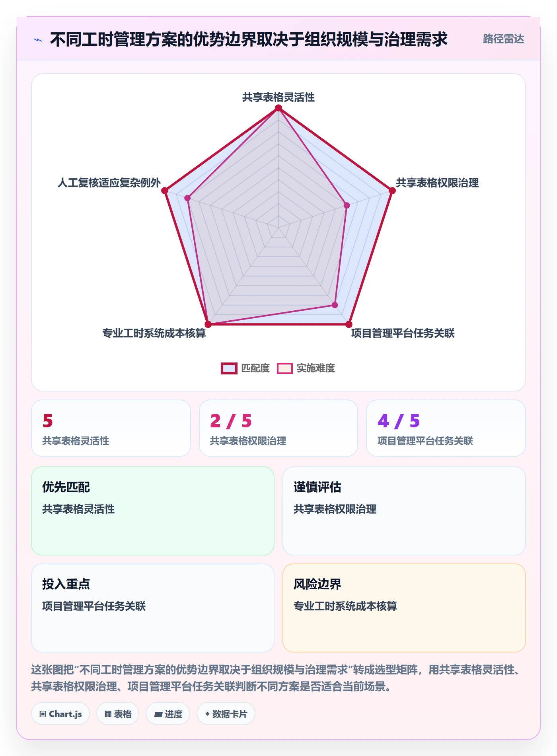557x756 pixels.
Task: Click the 人工复核适应复杂例外 axis label
Action: click(x=109, y=183)
